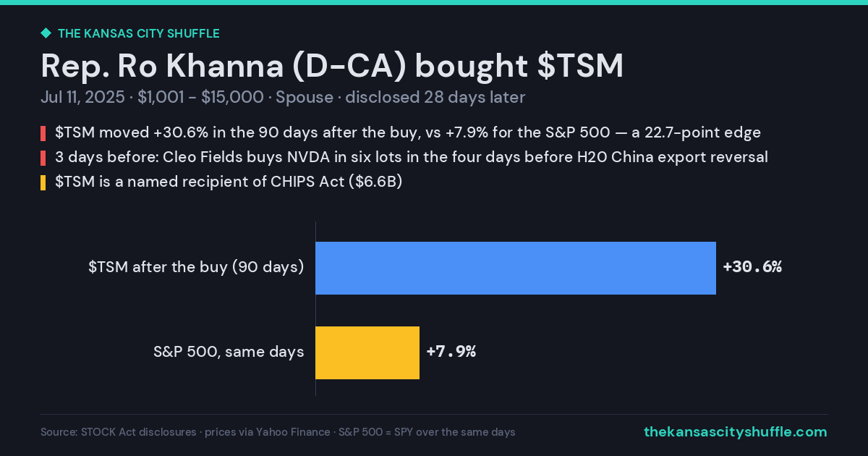
Task: Click the bullet text about $TSM moving +30.6%
Action: [x=408, y=133]
